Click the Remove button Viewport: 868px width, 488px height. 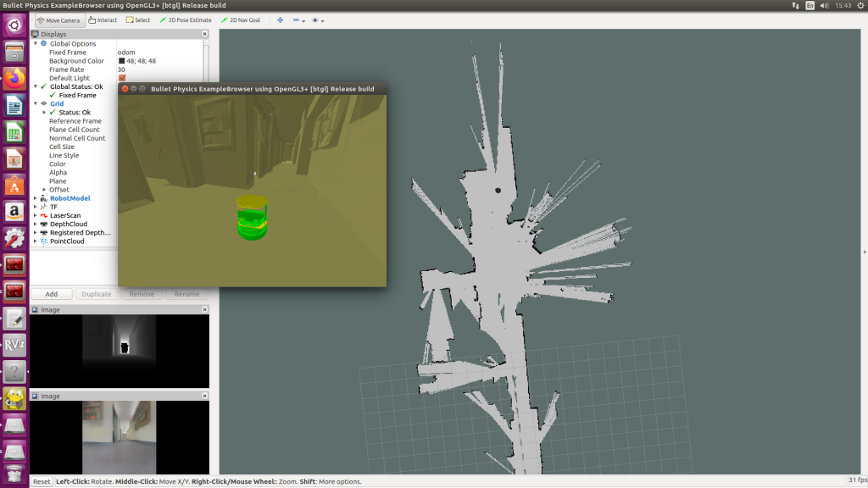click(142, 294)
